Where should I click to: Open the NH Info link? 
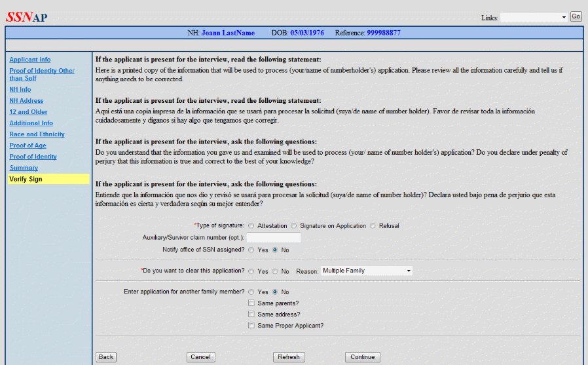point(20,90)
